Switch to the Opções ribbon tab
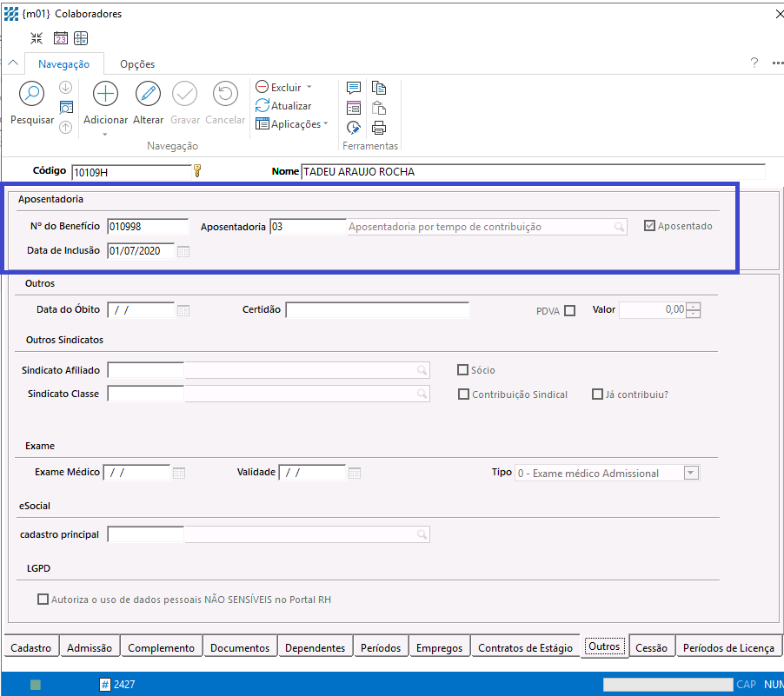The height and width of the screenshot is (696, 784). coord(137,64)
